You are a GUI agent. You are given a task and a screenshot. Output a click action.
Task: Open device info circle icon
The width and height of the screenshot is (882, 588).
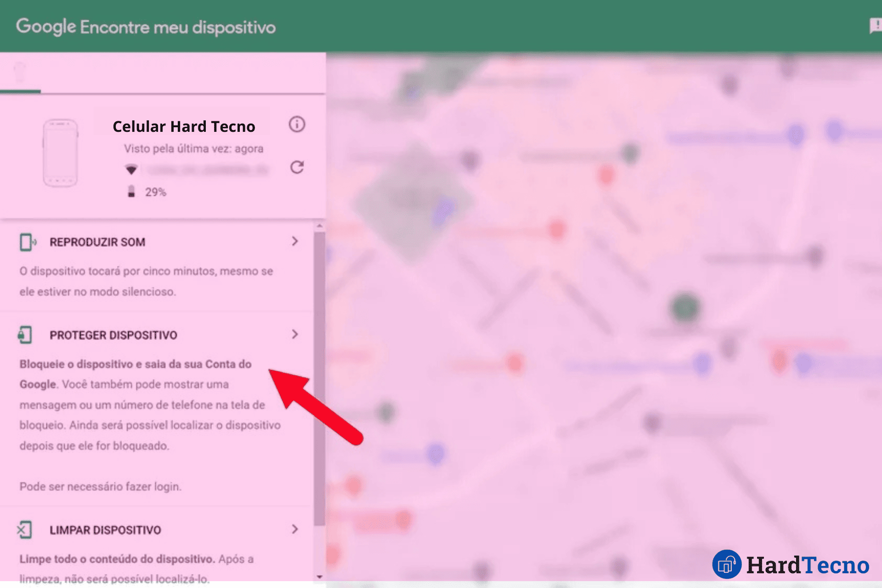click(297, 124)
